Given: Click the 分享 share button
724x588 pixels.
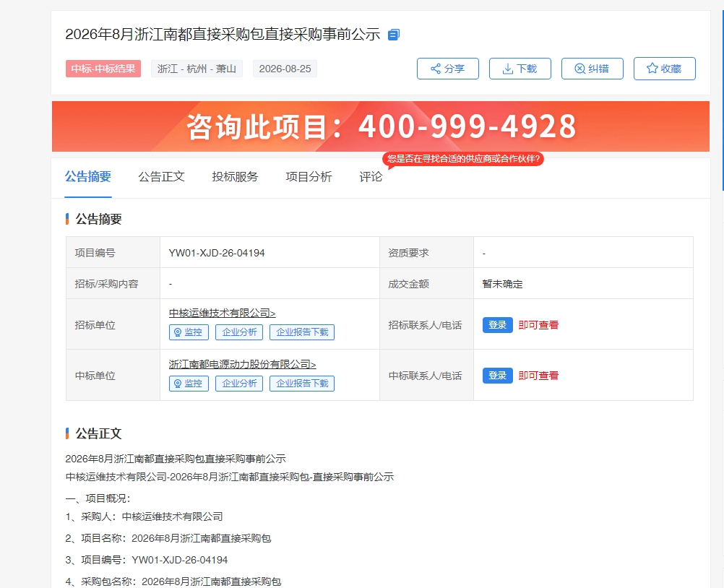Looking at the screenshot, I should click(448, 69).
